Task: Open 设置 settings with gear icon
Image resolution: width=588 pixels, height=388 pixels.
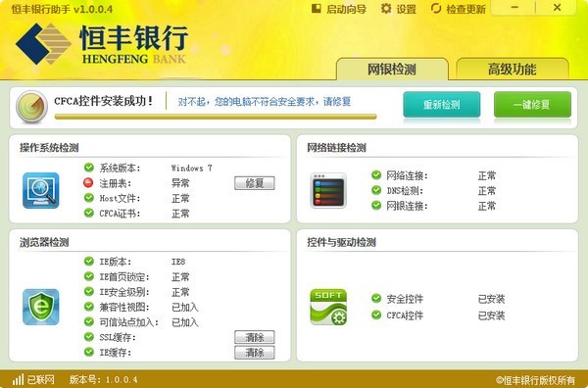Action: [x=398, y=9]
